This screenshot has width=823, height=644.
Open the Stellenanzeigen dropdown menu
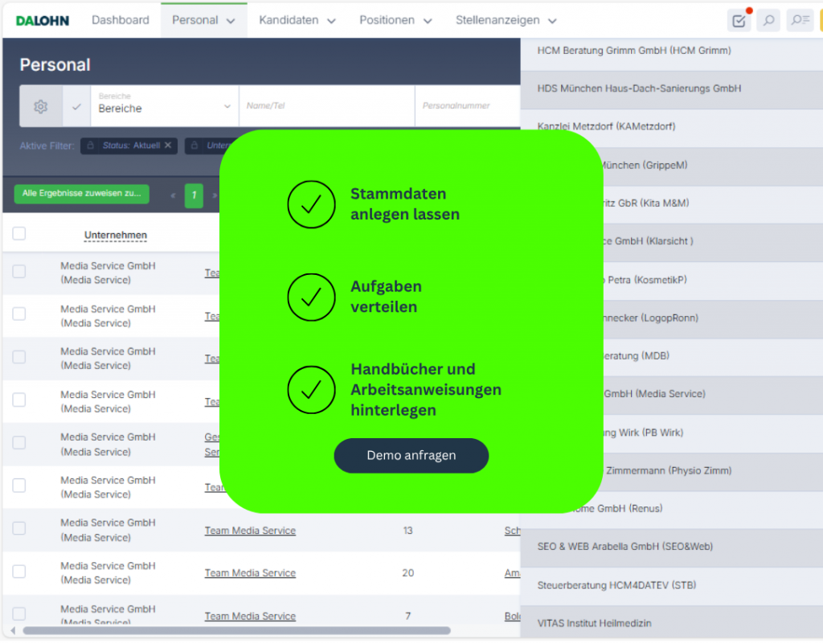click(x=506, y=20)
